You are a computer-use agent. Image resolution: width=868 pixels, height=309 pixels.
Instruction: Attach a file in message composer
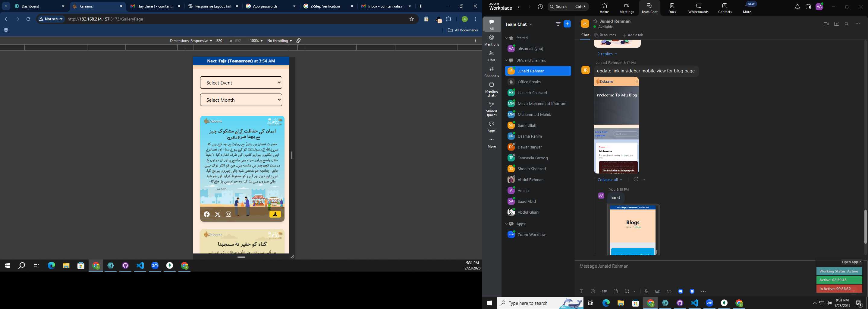pyautogui.click(x=616, y=291)
